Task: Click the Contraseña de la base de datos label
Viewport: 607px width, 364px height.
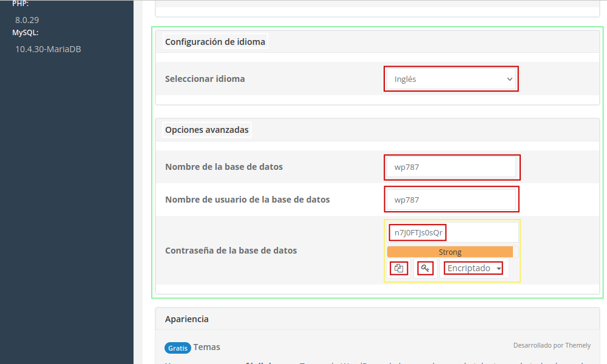Action: click(x=231, y=251)
